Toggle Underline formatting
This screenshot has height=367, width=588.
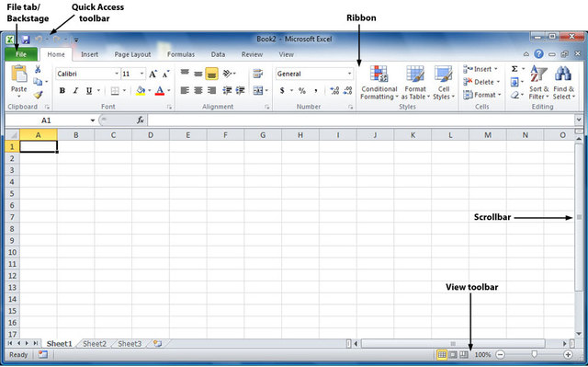[x=89, y=90]
